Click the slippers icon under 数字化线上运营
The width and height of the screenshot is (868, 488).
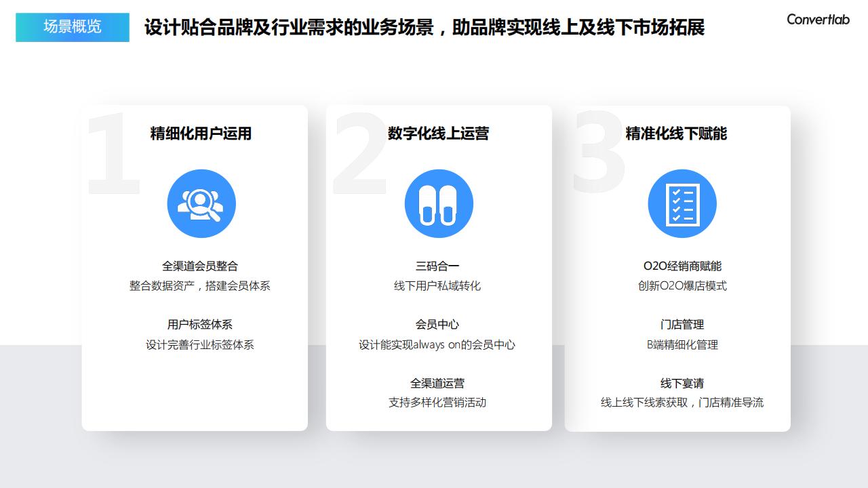click(439, 203)
